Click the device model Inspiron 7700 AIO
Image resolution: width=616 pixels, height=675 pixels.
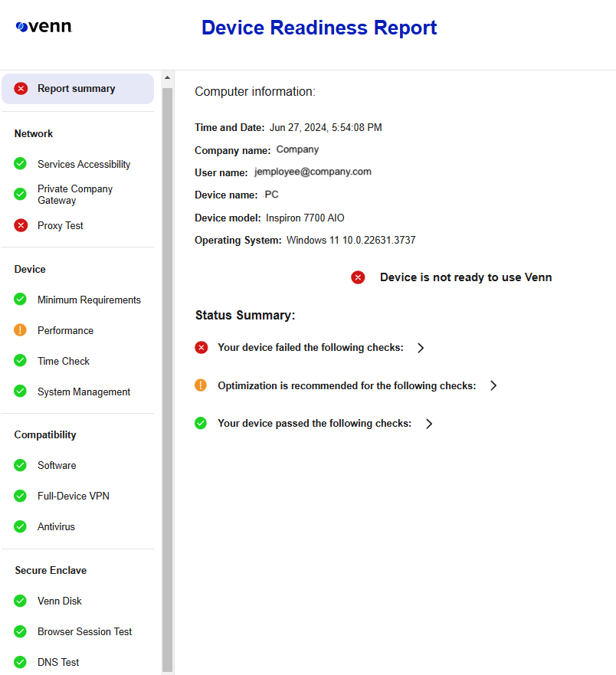click(305, 218)
